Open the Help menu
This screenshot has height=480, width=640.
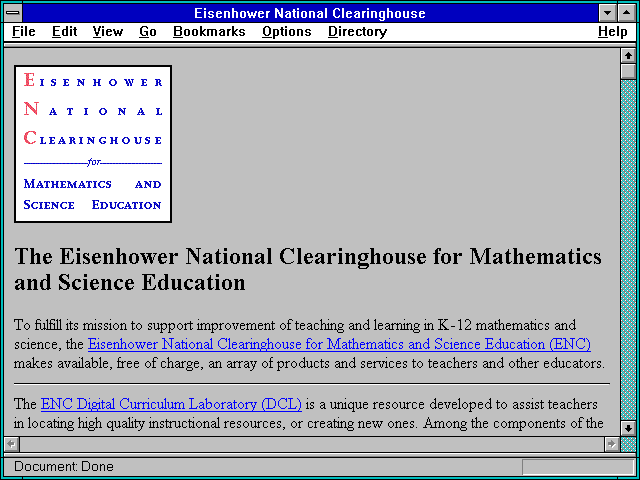613,32
